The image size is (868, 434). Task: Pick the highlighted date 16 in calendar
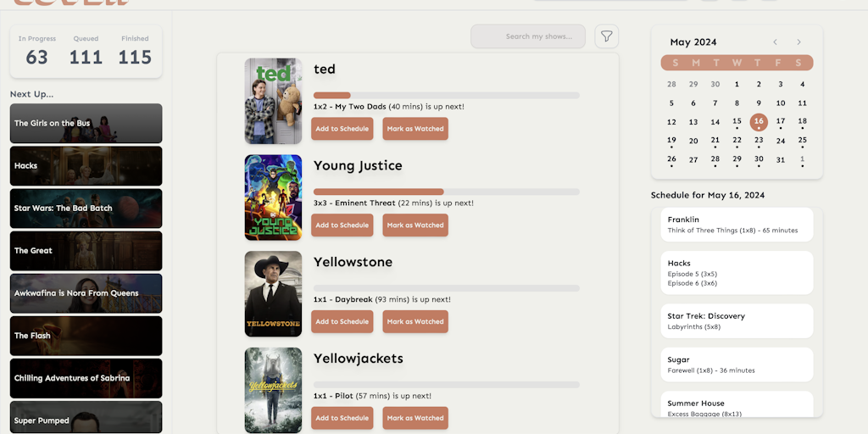tap(759, 121)
